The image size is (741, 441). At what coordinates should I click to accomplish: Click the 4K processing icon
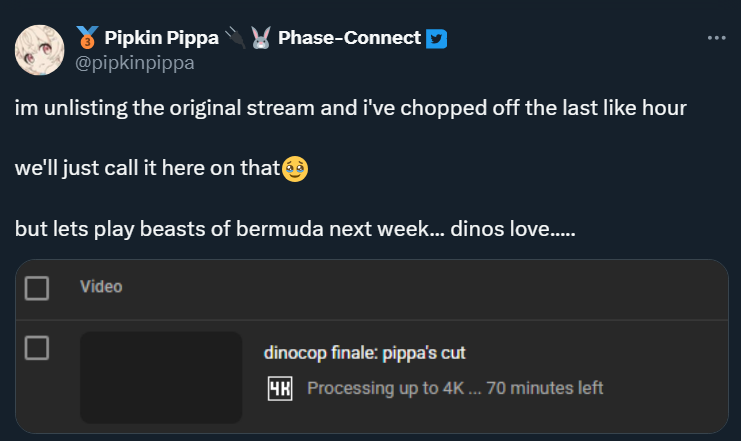[x=279, y=388]
